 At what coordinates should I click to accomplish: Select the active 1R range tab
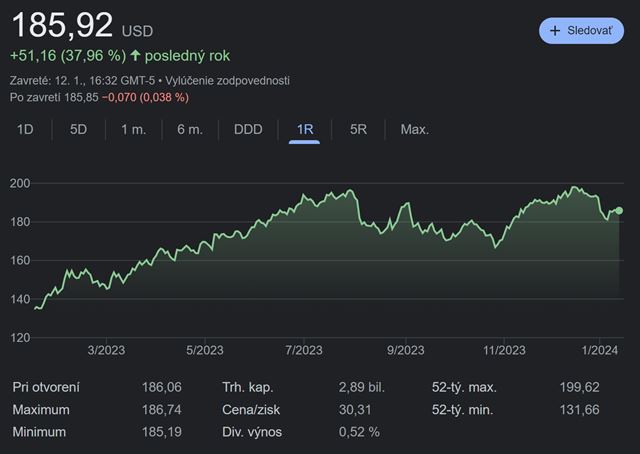pos(305,130)
